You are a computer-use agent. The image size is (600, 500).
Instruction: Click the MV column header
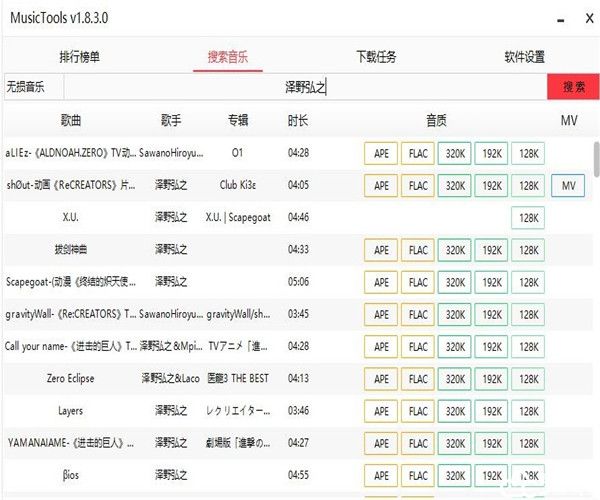tap(569, 121)
